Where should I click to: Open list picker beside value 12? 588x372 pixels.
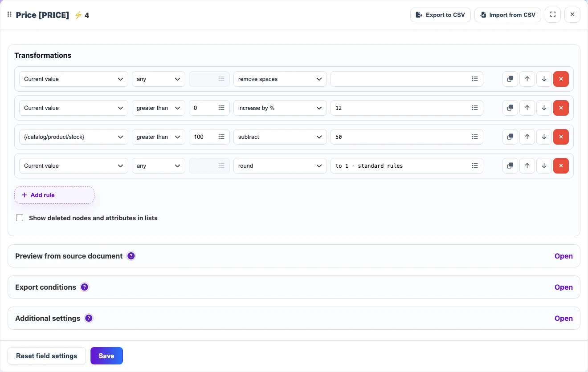pyautogui.click(x=475, y=108)
